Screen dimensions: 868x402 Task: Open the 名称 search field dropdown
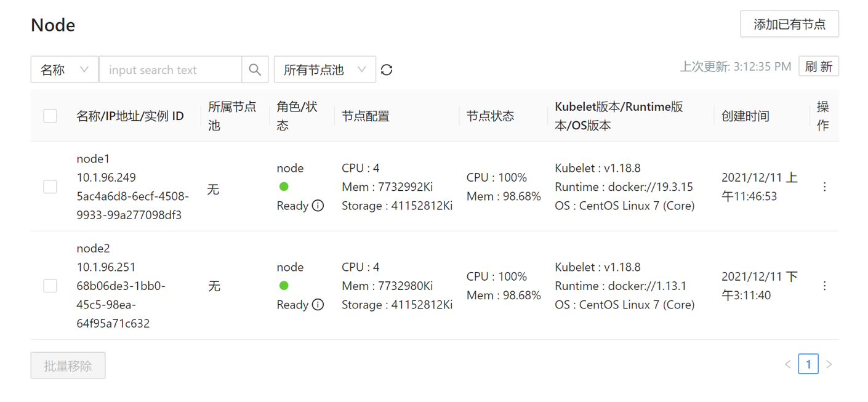click(65, 70)
